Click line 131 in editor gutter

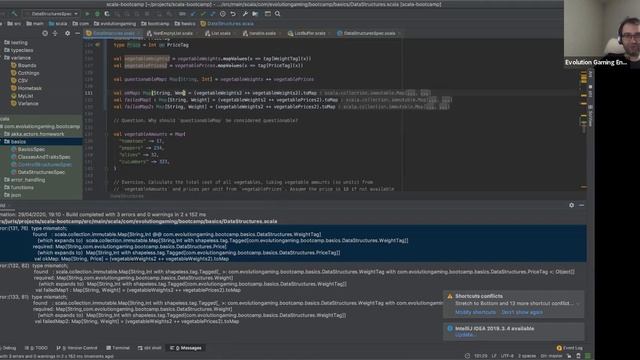[89, 93]
